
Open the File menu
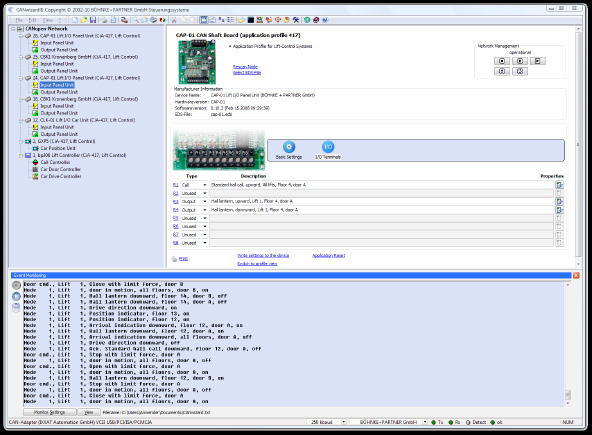(19, 20)
